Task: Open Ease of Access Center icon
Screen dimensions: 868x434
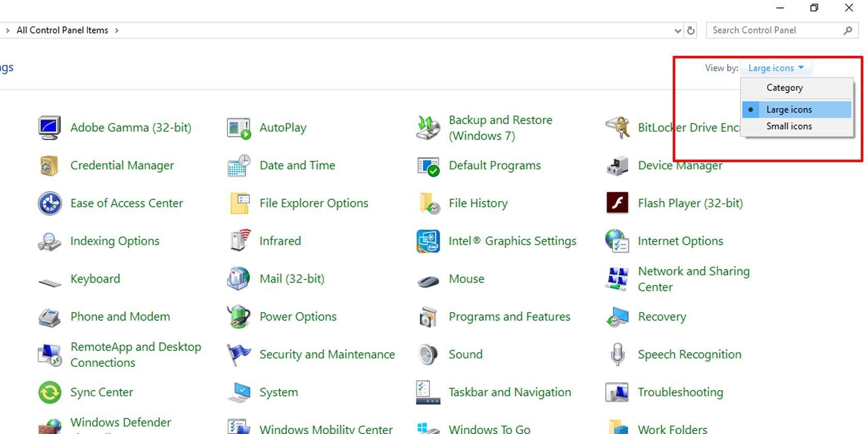Action: click(50, 203)
